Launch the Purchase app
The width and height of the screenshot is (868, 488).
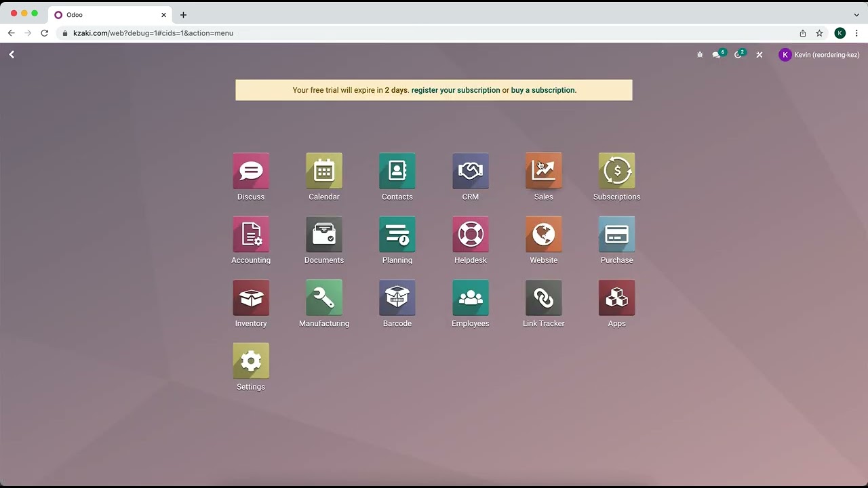point(617,235)
